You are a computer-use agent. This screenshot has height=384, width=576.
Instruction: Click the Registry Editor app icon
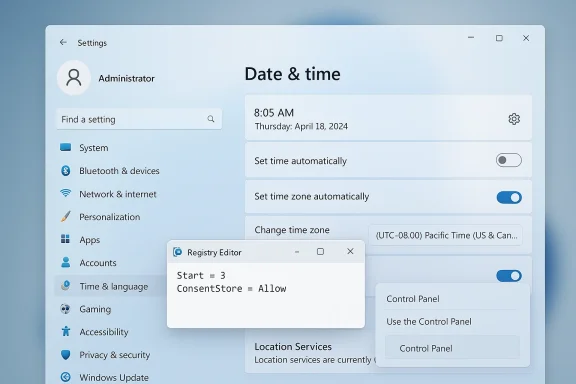[x=177, y=252]
